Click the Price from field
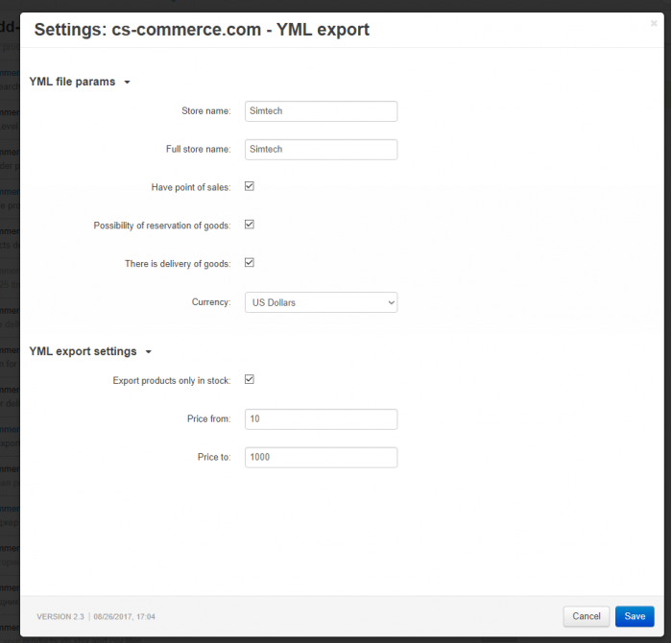Image resolution: width=672 pixels, height=643 pixels. pos(321,419)
